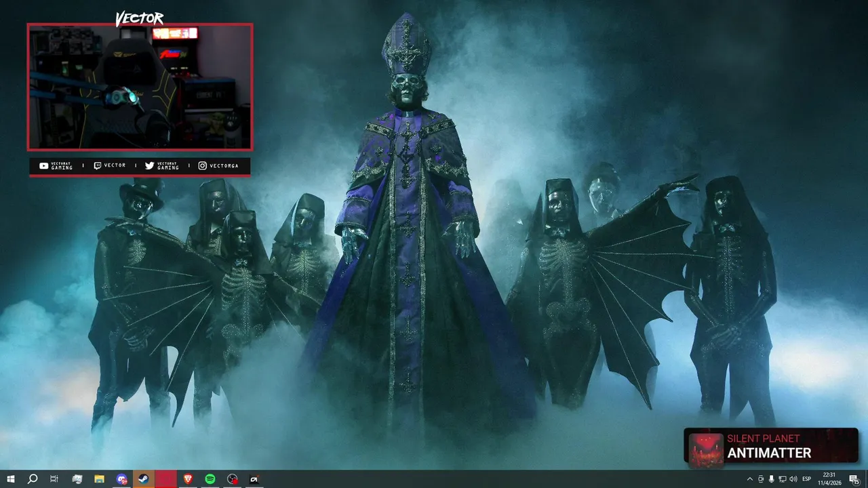Click the VECTOR logo above webcam
This screenshot has height=488, width=868.
(139, 18)
